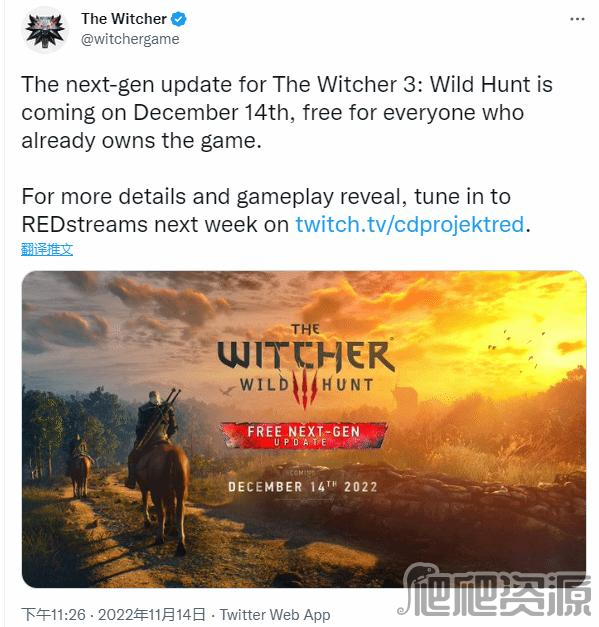Click the tweet's first paragraph text
This screenshot has width=599, height=627.
coord(287,112)
